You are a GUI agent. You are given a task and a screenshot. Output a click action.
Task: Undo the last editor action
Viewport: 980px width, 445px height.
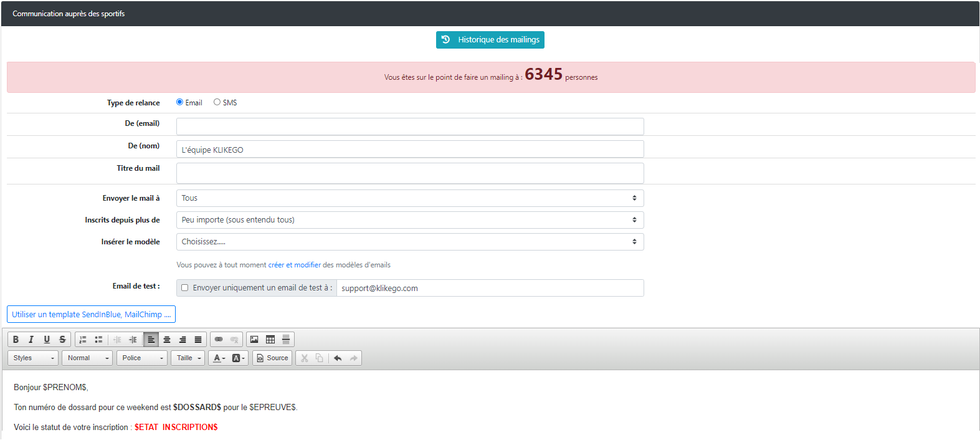point(338,358)
